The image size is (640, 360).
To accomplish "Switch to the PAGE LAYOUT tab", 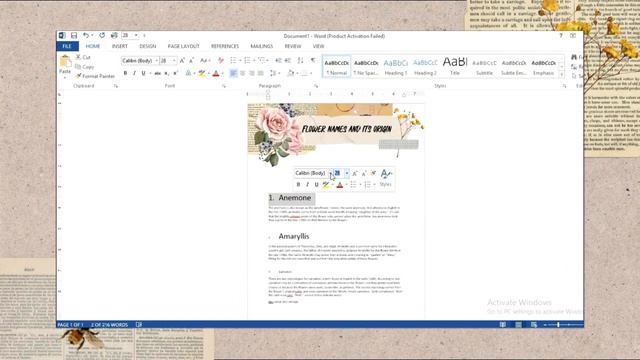I will point(184,46).
